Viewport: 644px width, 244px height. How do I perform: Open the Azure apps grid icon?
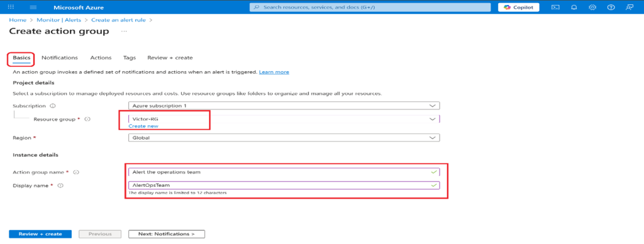[x=11, y=8]
